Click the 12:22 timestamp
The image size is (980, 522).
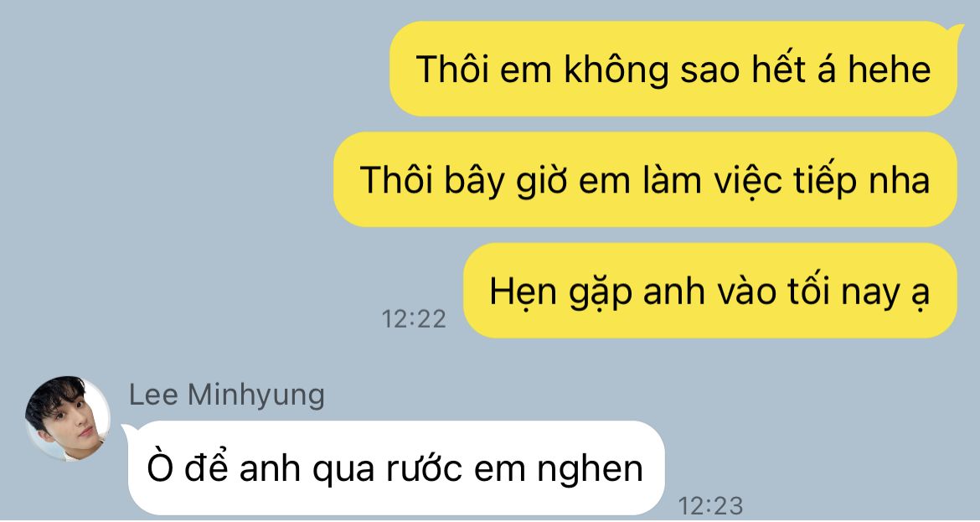point(414,319)
